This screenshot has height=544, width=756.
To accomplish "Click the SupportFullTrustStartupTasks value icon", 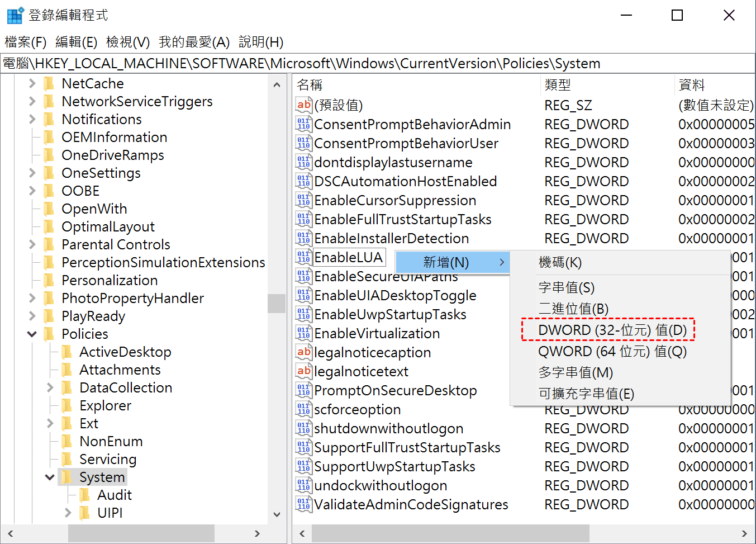I will [303, 447].
